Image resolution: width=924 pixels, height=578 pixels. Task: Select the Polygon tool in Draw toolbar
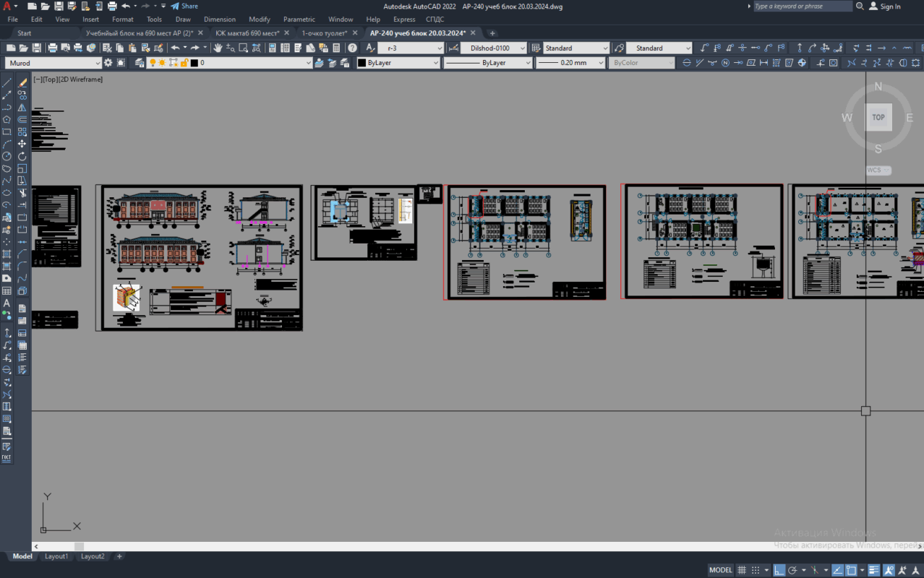click(x=7, y=119)
